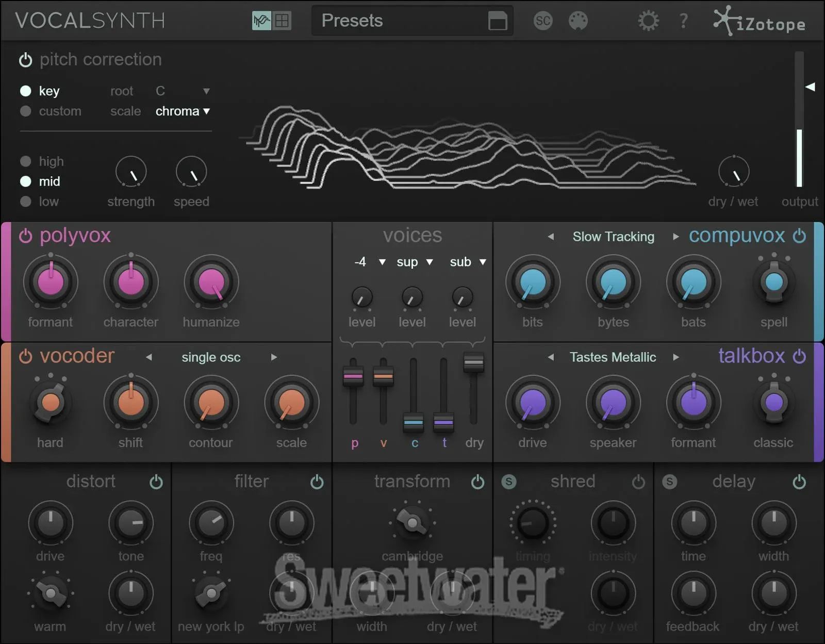
Task: Toggle the transform effect power button
Action: [x=478, y=482]
